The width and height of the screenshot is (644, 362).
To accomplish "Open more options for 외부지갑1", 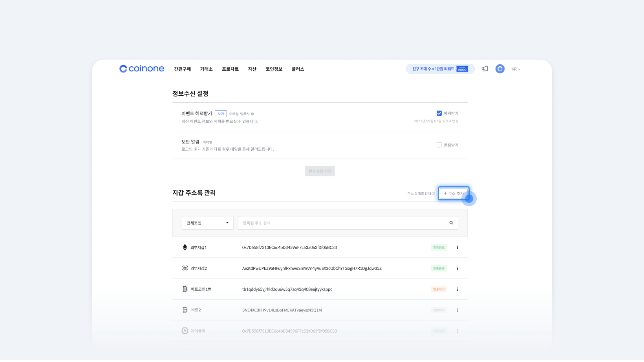I will (457, 247).
